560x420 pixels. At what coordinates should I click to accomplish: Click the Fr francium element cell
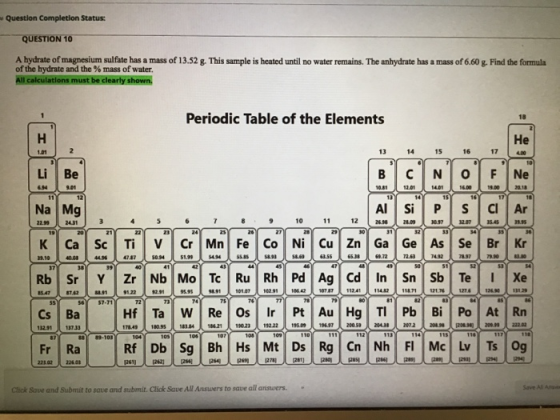44,350
